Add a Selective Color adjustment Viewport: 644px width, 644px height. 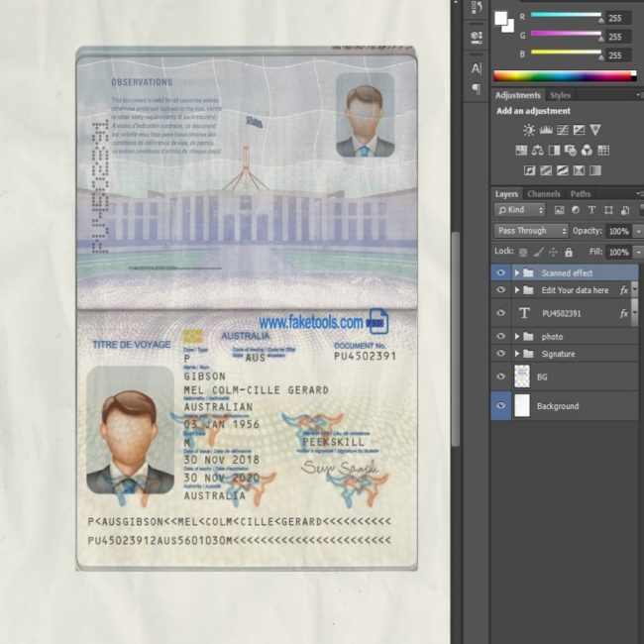click(x=579, y=170)
